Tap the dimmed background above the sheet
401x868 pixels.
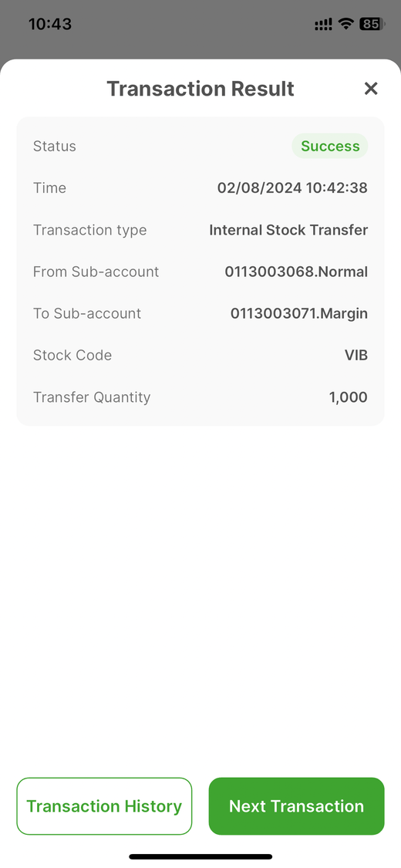click(x=200, y=47)
